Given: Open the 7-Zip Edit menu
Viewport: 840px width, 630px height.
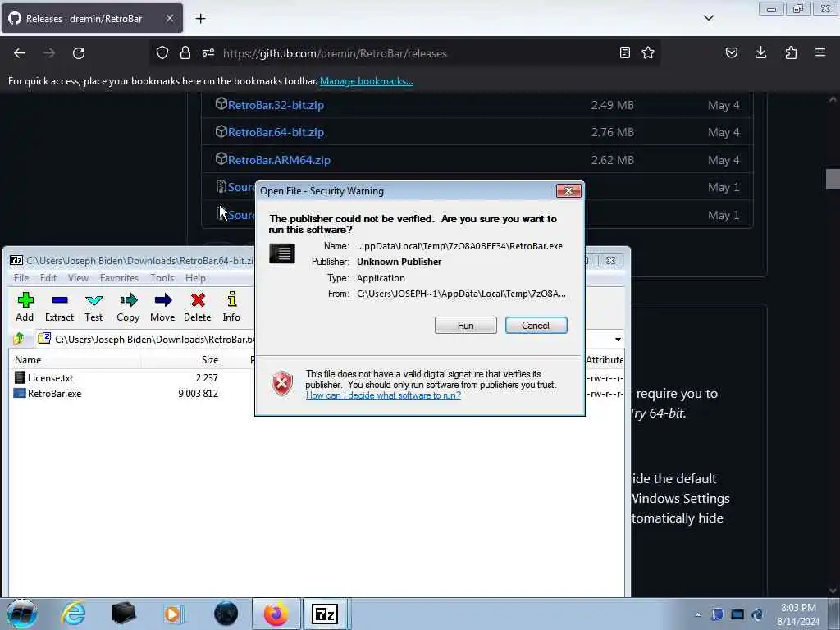Looking at the screenshot, I should [x=48, y=278].
